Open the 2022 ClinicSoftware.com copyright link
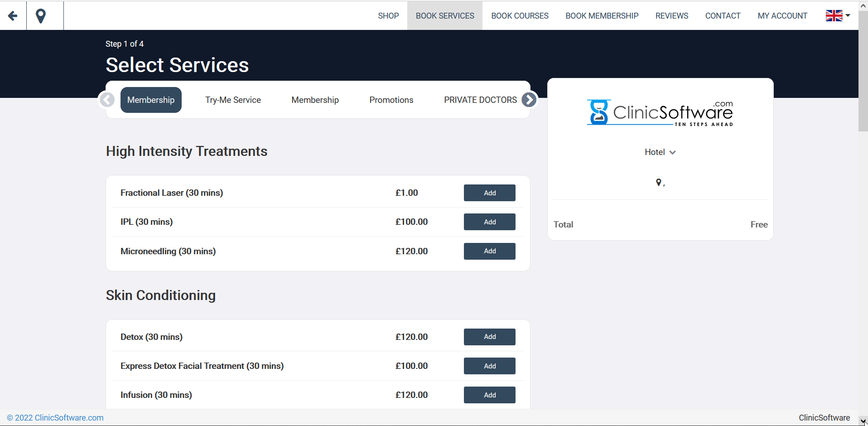 tap(56, 417)
